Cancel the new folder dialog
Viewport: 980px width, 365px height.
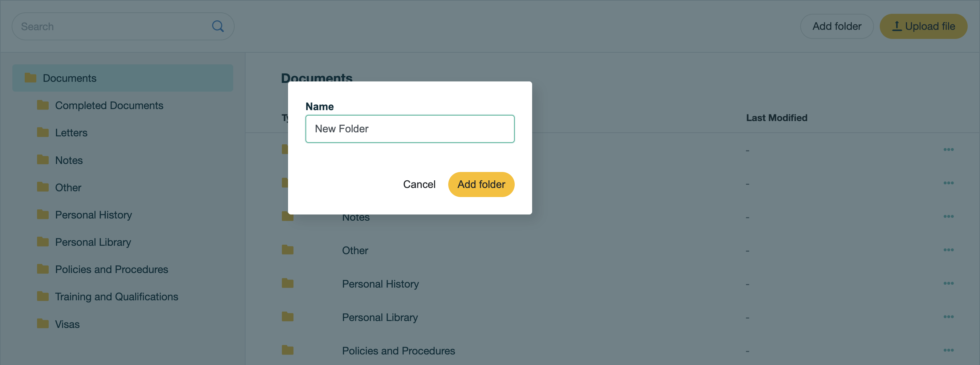(419, 185)
